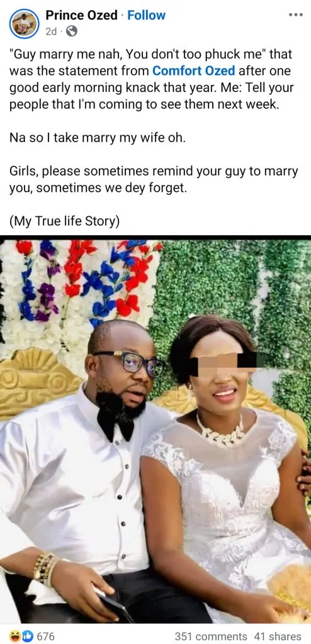Click the beaded bracelet on man's wrist

47,569
